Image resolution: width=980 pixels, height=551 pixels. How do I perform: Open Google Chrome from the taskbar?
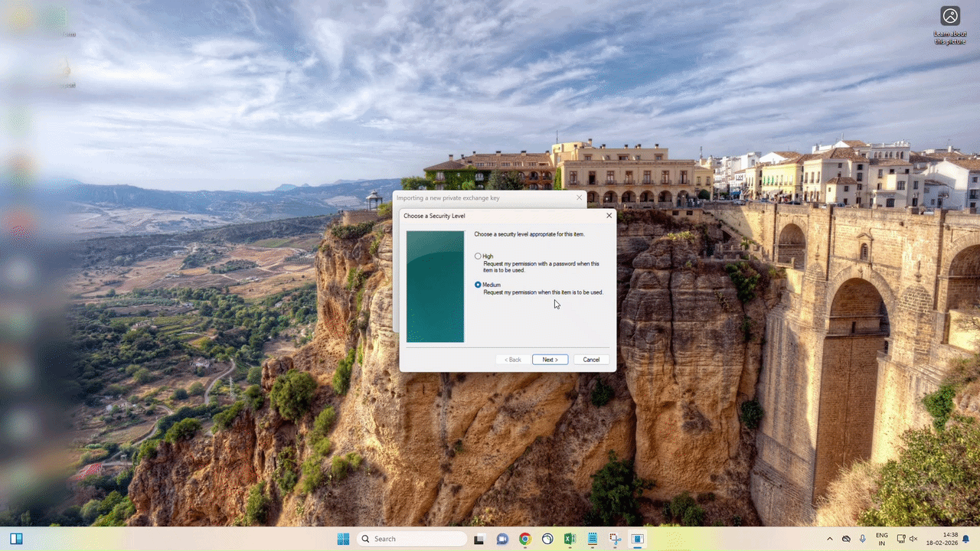click(x=525, y=539)
